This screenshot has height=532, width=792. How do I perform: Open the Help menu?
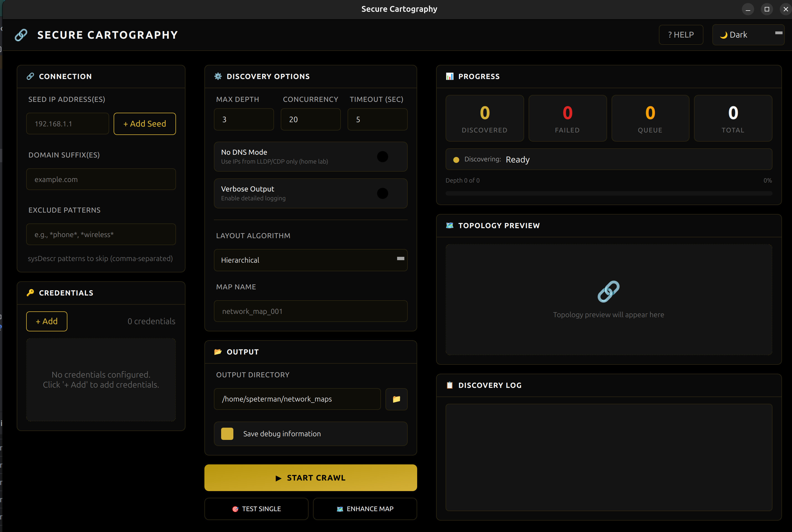tap(681, 35)
